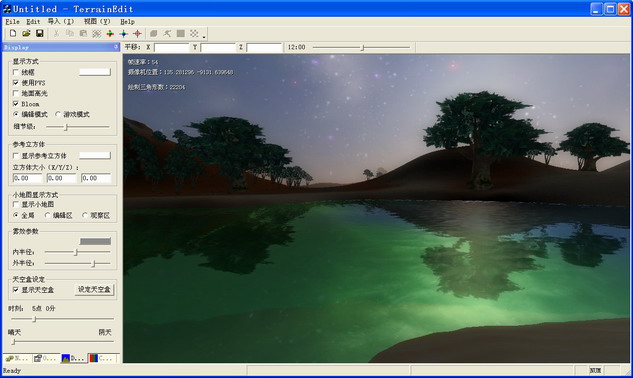Select the red-green cross gizmo tool

(110, 34)
